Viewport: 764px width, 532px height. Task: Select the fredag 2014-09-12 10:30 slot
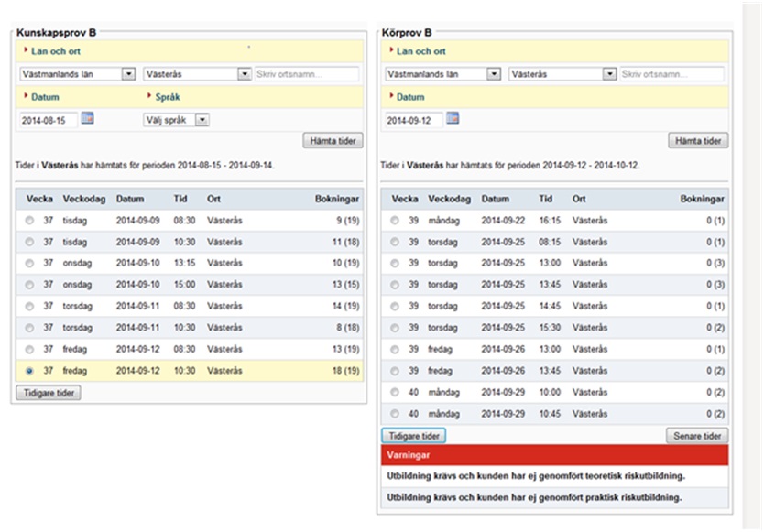190,371
